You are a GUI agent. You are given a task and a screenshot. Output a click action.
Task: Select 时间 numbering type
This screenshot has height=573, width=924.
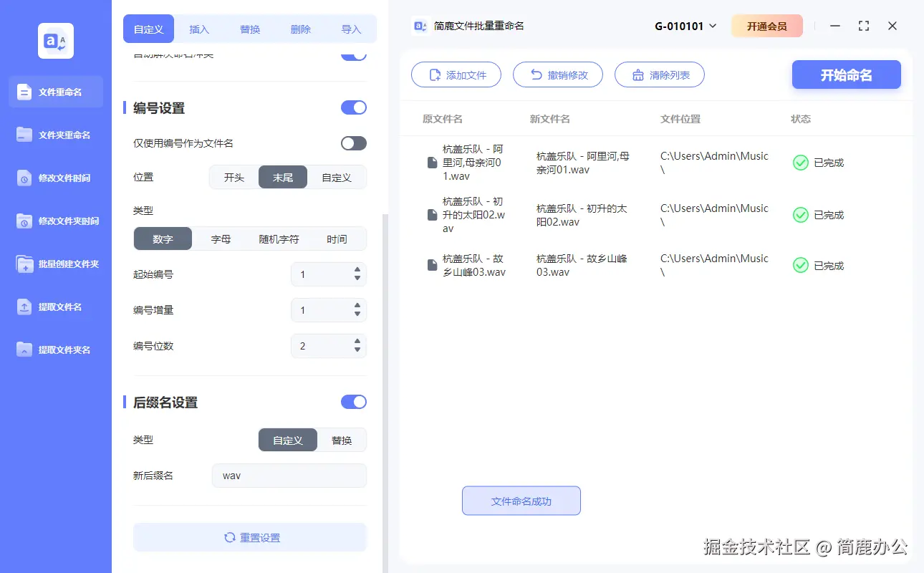click(x=337, y=239)
